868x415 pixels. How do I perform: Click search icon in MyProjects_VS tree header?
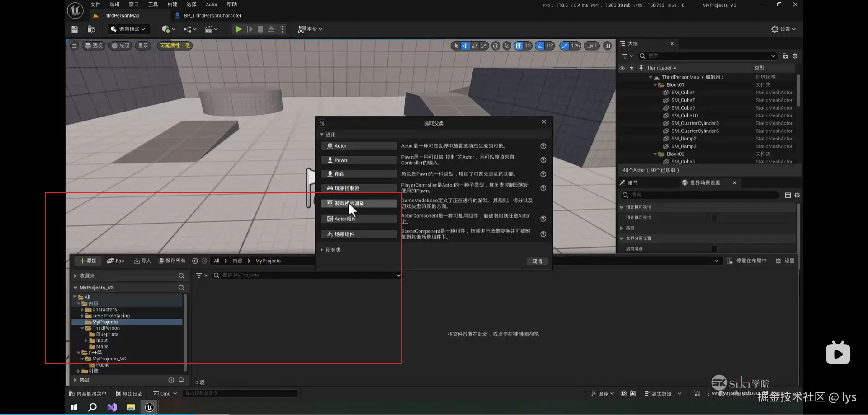tap(181, 288)
